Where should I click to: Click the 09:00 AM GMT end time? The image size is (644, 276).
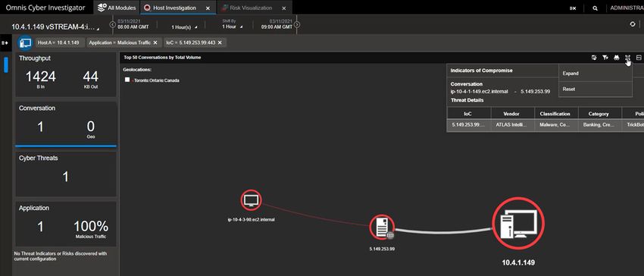(x=277, y=27)
